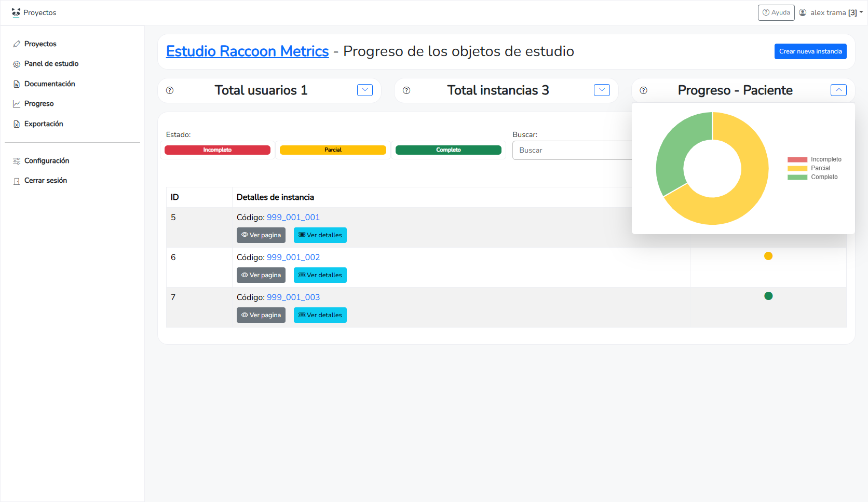Click Ver pagina for instance 999_001_003
The height and width of the screenshot is (502, 868).
click(261, 315)
